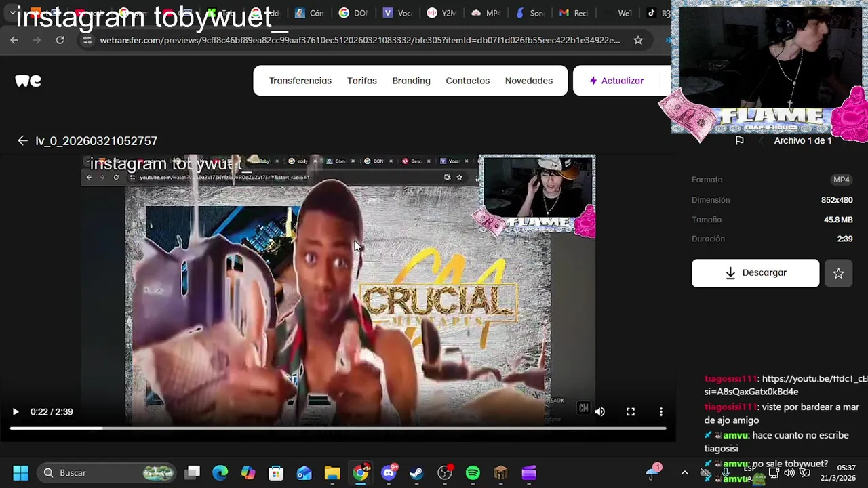
Task: Switch to the MP4 browser tab
Action: click(486, 13)
